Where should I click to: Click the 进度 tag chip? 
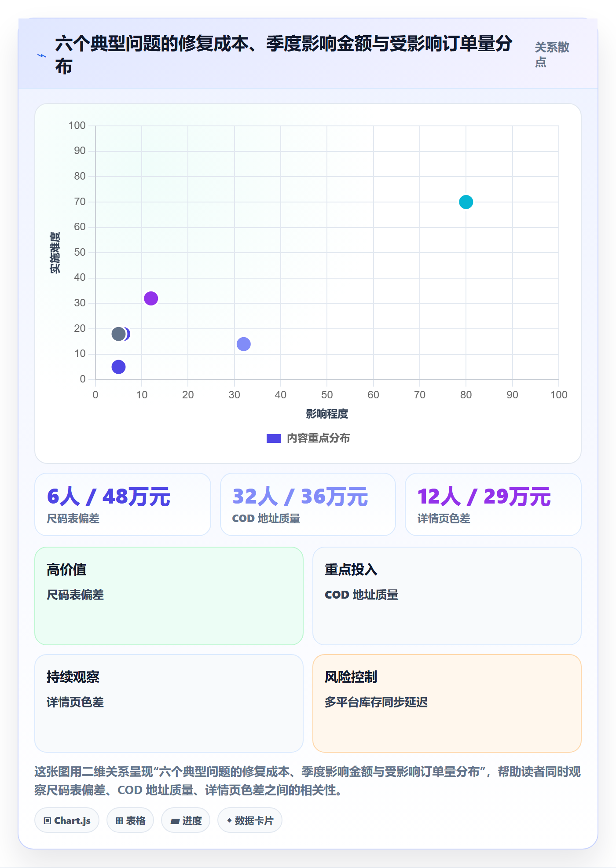point(186,820)
